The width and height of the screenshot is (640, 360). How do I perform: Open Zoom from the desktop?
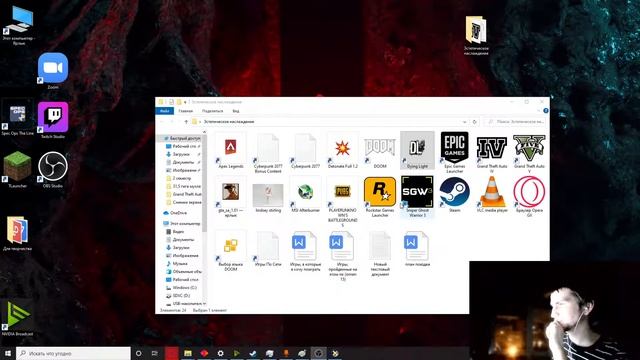tap(53, 71)
